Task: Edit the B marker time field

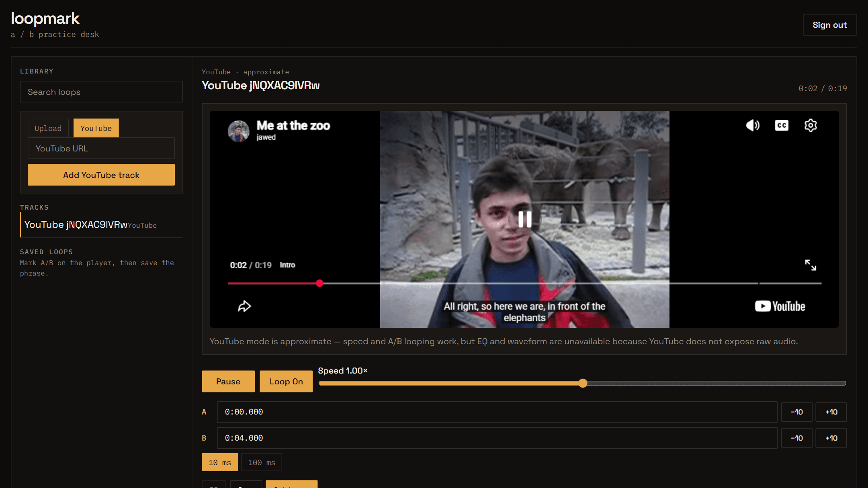Action: pos(497,438)
